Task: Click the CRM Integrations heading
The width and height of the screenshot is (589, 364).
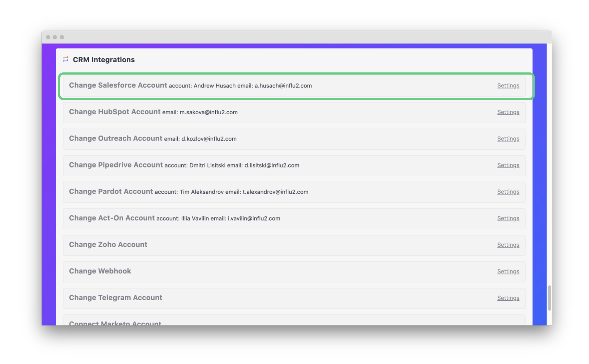Action: pyautogui.click(x=104, y=60)
